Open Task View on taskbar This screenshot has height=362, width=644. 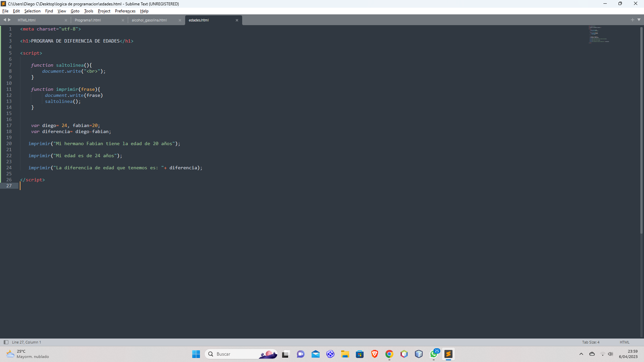click(x=285, y=354)
